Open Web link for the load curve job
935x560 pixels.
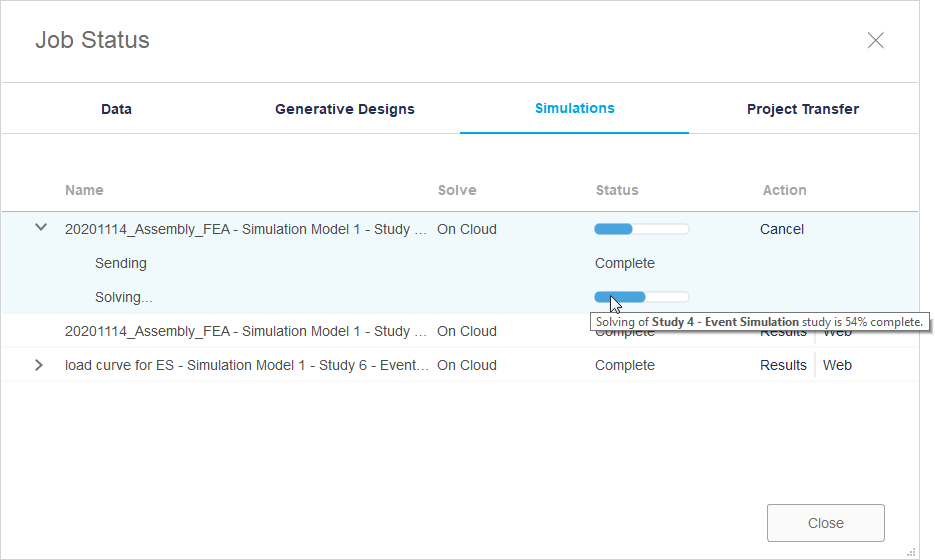coord(837,365)
